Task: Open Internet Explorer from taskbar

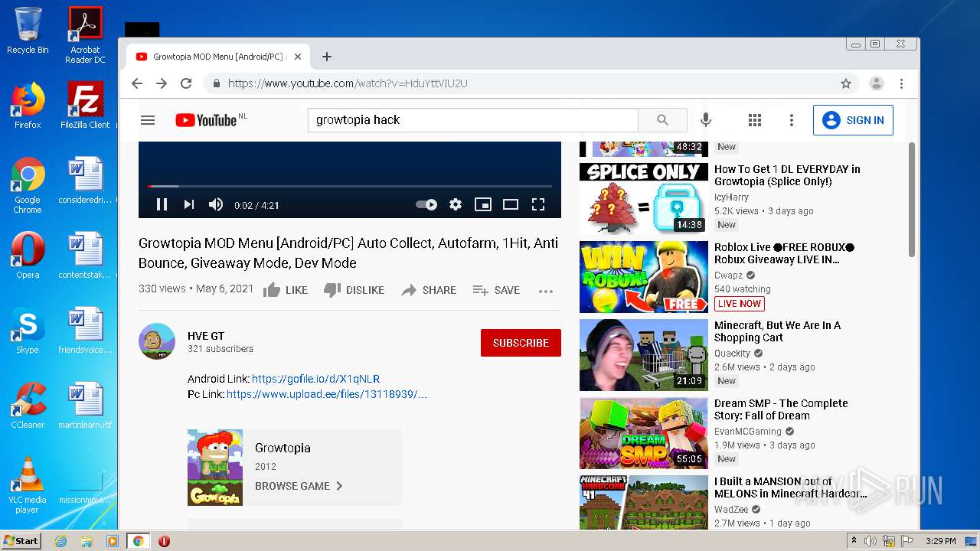Action: pos(60,541)
